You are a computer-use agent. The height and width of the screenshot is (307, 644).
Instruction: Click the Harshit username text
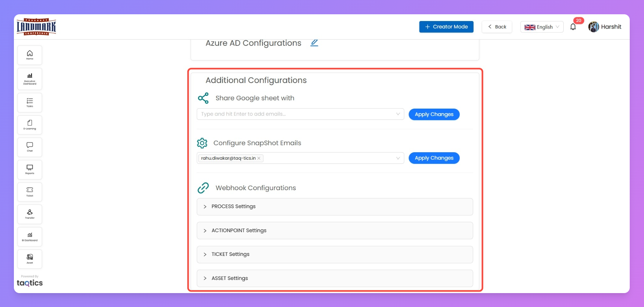click(611, 27)
